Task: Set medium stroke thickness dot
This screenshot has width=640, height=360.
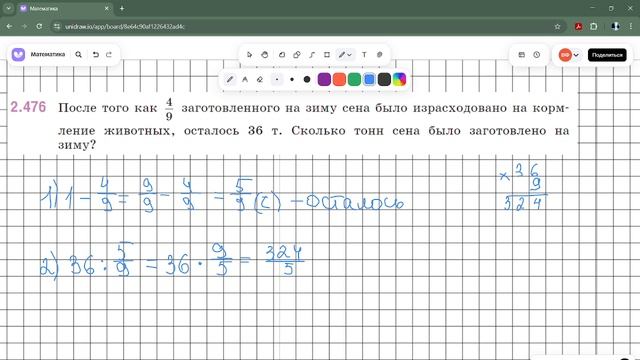Action: coord(292,80)
